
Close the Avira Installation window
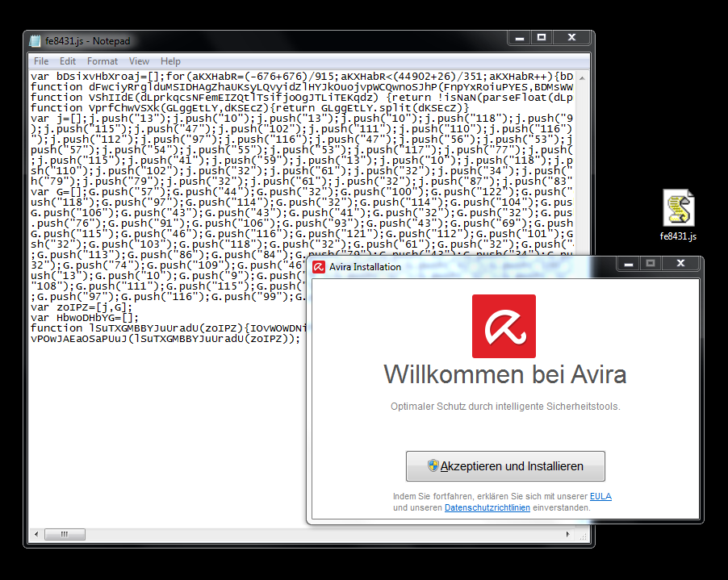680,264
